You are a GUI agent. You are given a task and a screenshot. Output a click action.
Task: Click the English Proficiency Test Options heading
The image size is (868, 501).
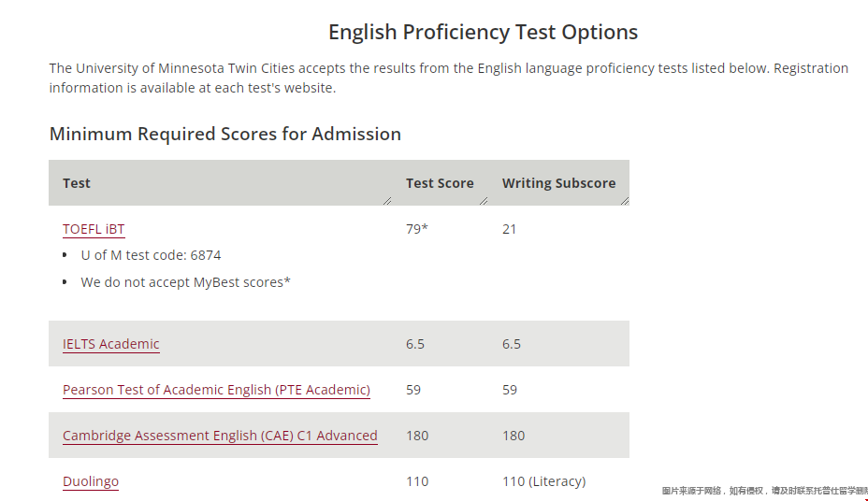click(x=483, y=32)
